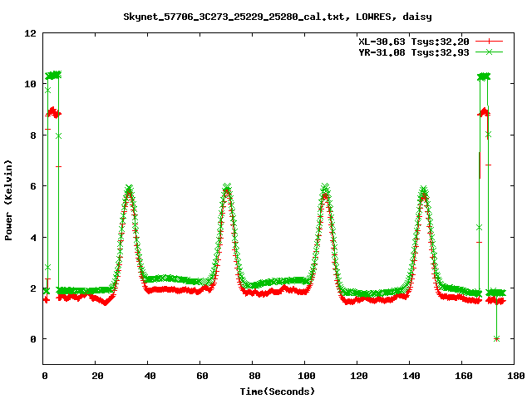Click the x-axis tick label 40

(x=150, y=376)
